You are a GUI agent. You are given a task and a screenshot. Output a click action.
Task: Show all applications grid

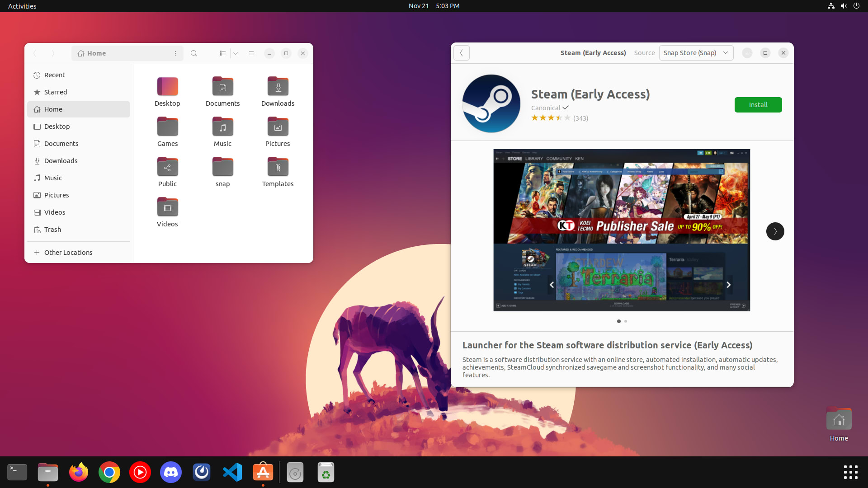tap(850, 472)
